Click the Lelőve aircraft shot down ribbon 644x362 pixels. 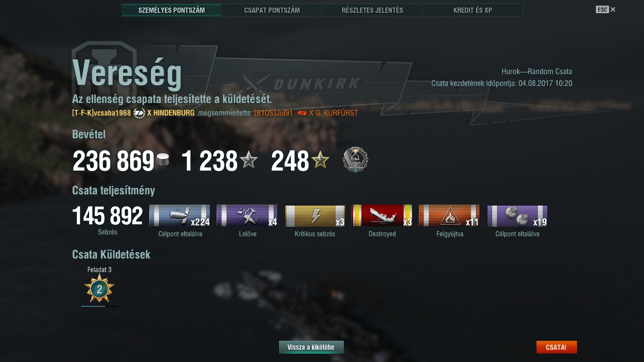click(x=247, y=216)
